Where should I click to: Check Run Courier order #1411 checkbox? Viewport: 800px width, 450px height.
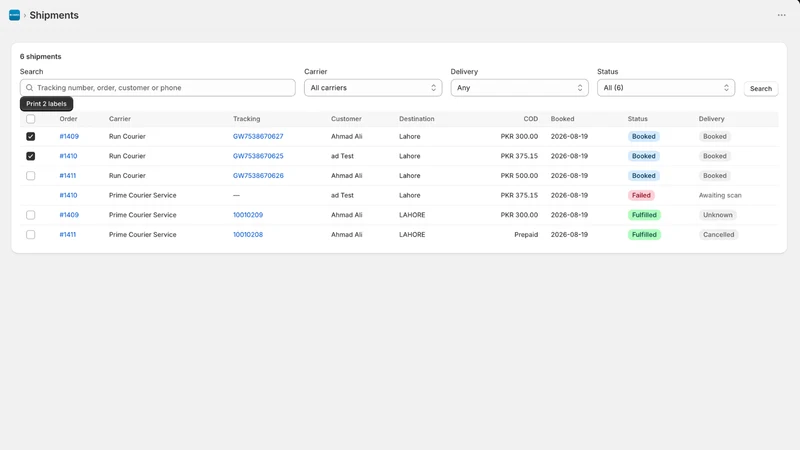click(x=31, y=176)
